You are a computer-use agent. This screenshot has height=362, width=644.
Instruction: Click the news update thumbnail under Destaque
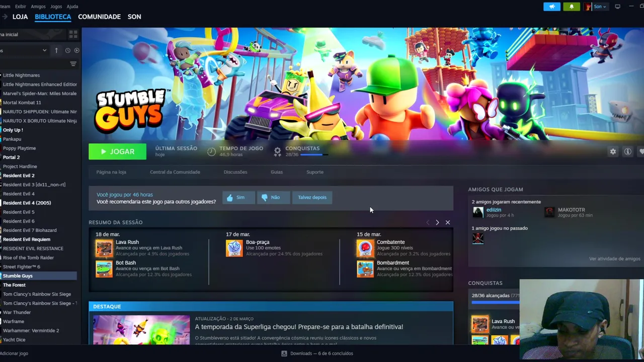141,330
